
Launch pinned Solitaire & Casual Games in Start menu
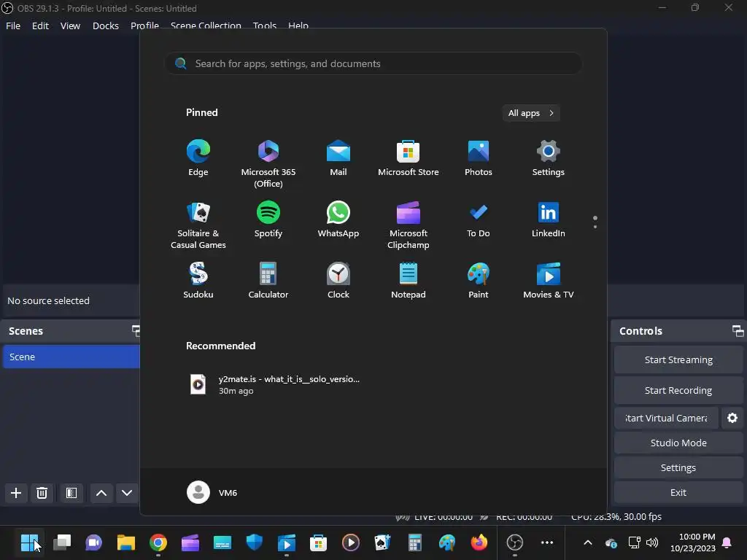[198, 225]
